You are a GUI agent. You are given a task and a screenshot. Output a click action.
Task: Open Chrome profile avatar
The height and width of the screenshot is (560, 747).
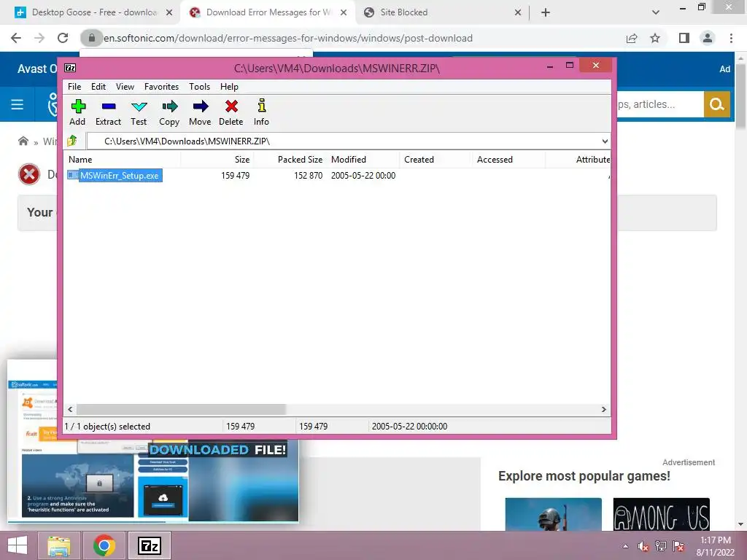[708, 38]
